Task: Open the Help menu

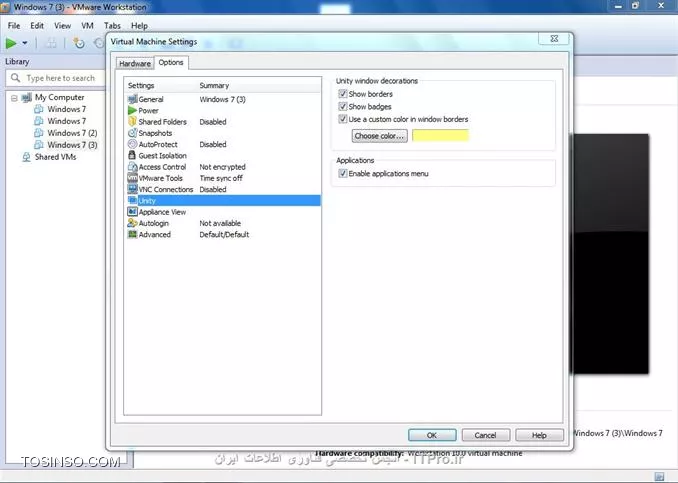Action: click(x=139, y=26)
